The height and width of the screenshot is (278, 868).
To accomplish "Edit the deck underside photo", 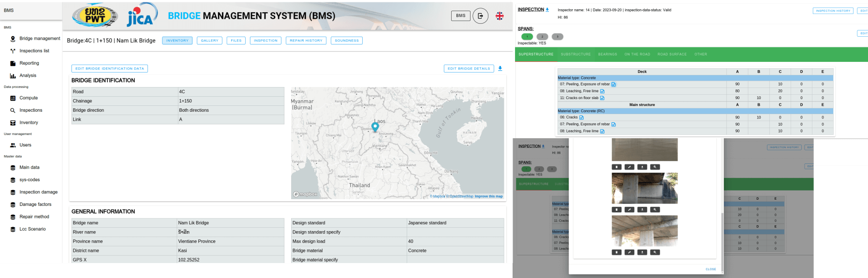I will pos(629,252).
